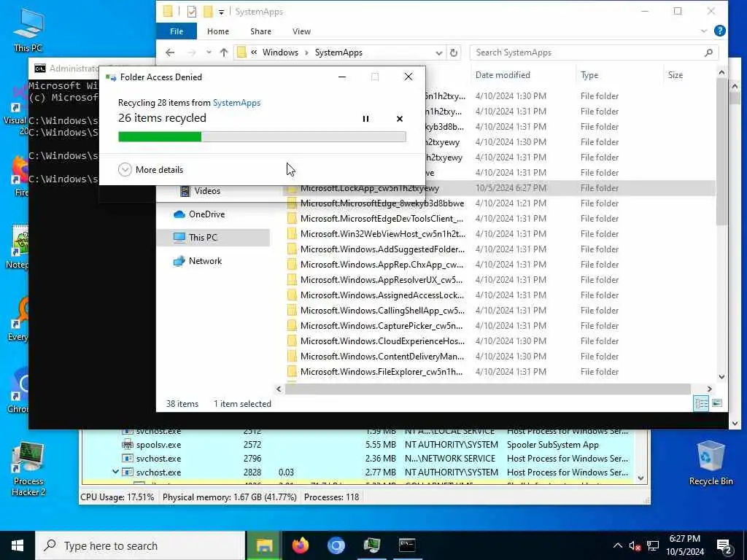Open the Customize Quick Access Toolbar dropdown
The image size is (747, 560).
[222, 12]
